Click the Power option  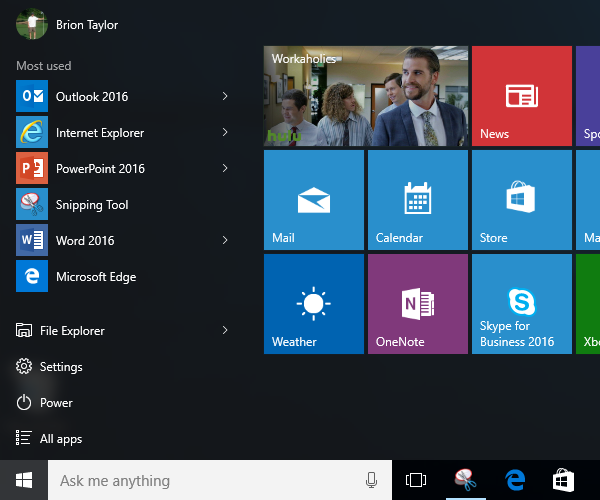click(x=44, y=402)
